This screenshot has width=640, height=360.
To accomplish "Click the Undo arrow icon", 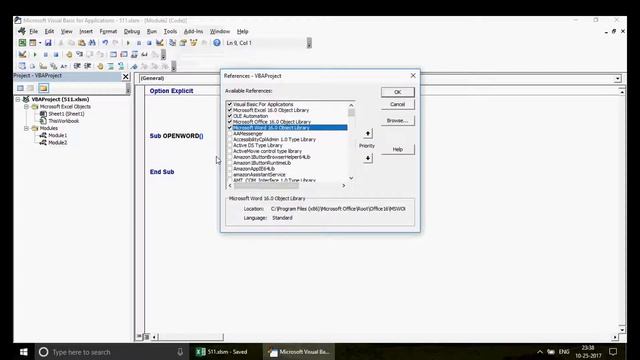I will coord(105,43).
